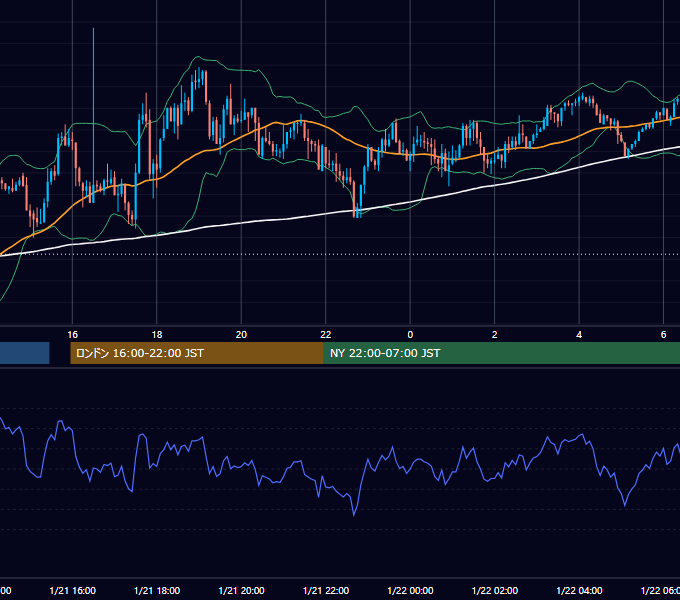
Task: Click the hour 18 axis label
Action: 157,335
